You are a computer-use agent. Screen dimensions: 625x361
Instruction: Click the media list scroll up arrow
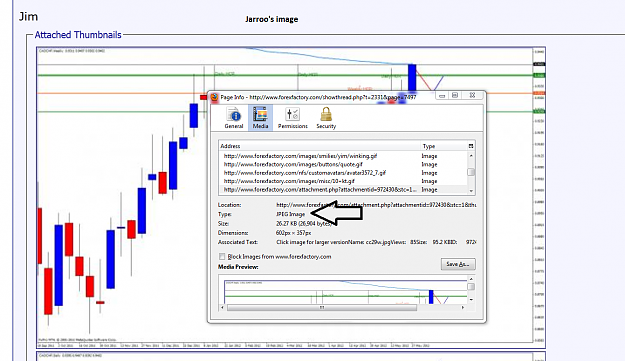pos(471,156)
